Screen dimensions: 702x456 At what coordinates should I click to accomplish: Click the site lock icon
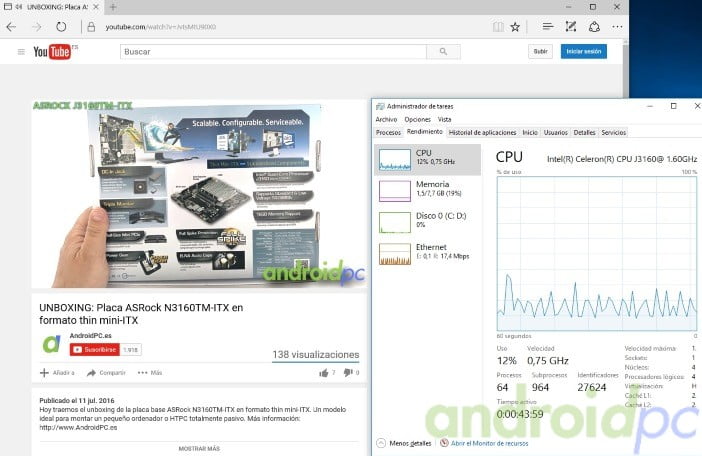pos(91,27)
